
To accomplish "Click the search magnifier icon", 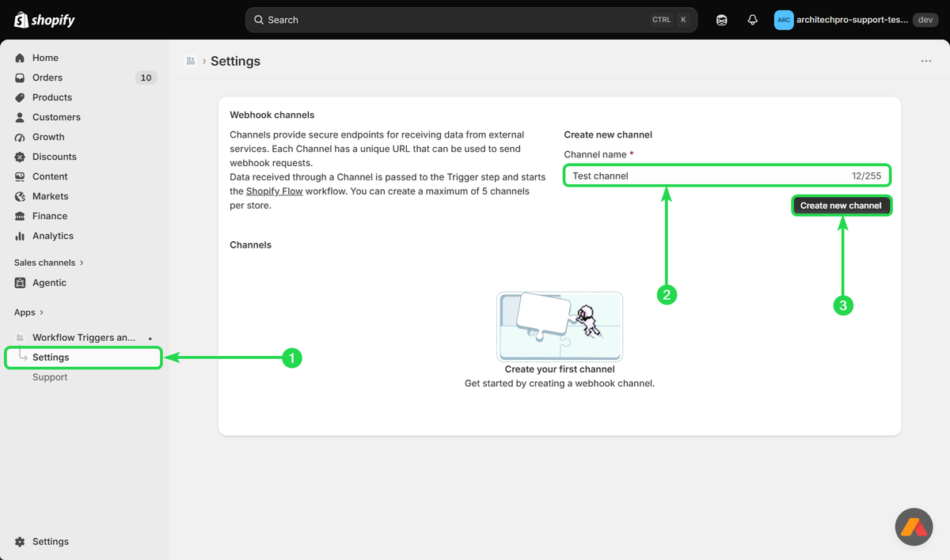I will (x=258, y=20).
